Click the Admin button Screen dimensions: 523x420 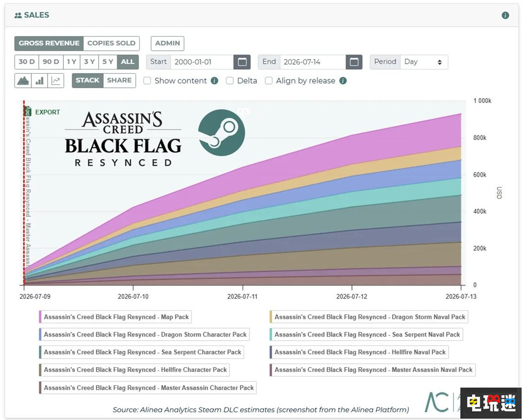[167, 43]
